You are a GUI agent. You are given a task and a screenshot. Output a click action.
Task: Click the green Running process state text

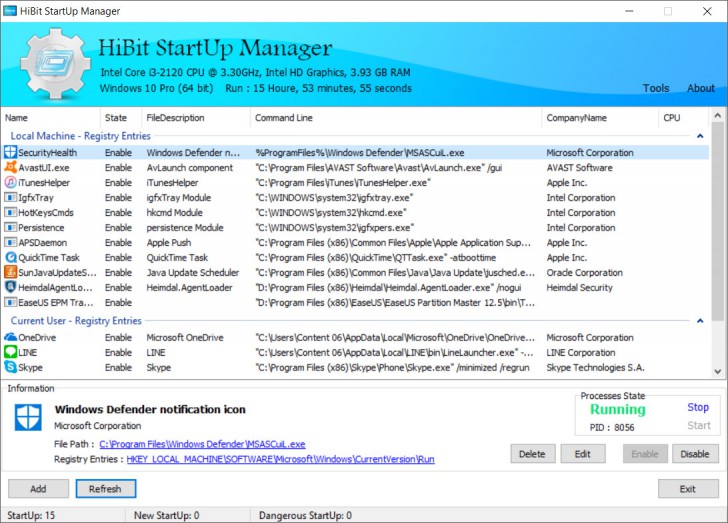tap(618, 409)
